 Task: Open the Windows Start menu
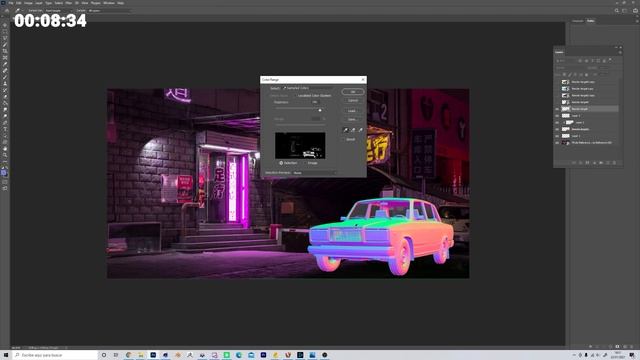[6, 355]
